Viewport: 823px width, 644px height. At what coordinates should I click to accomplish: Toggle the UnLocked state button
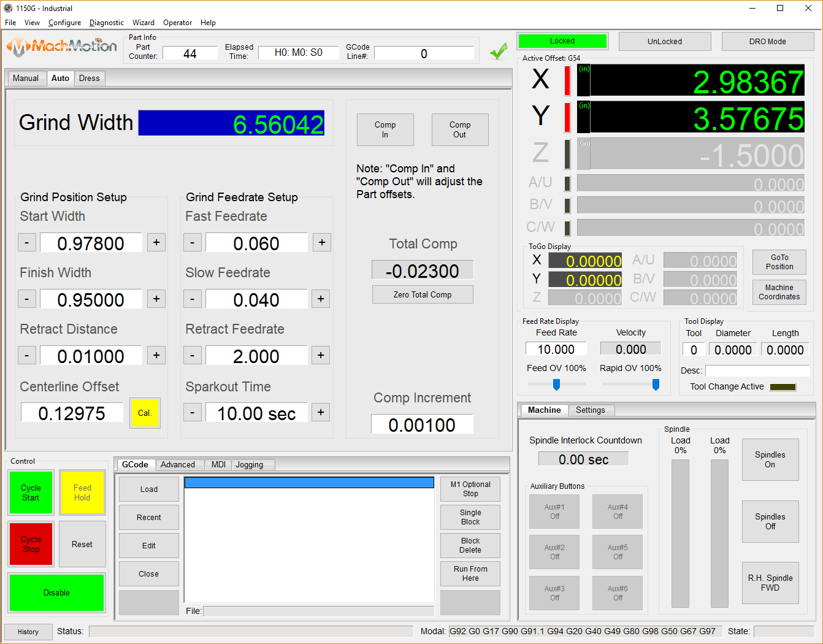665,42
